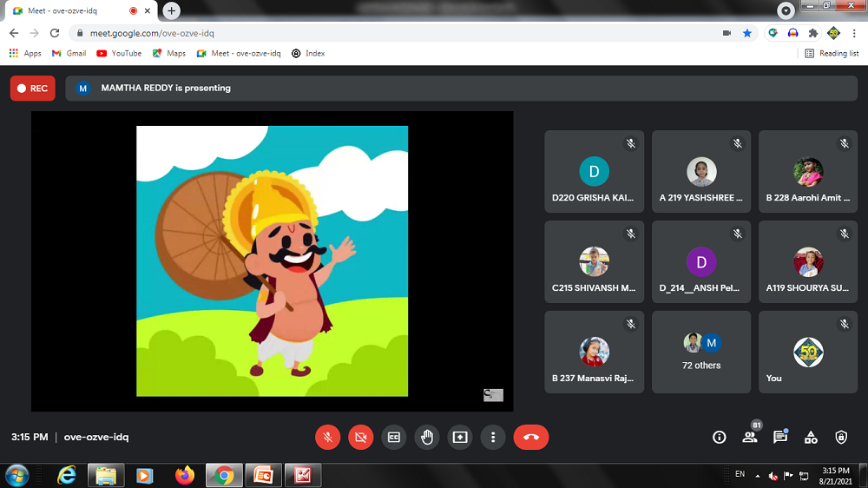Leave the call with red hang-up button
The height and width of the screenshot is (488, 868).
[x=530, y=438]
